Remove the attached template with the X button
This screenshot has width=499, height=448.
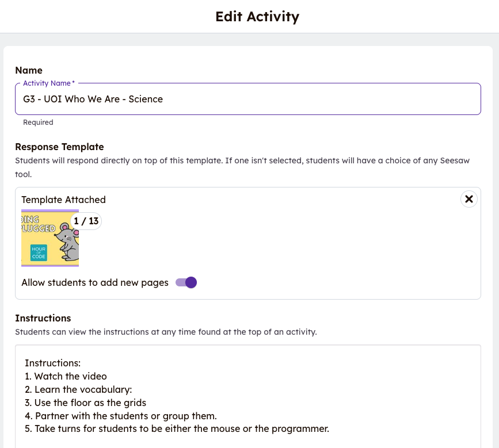tap(469, 199)
